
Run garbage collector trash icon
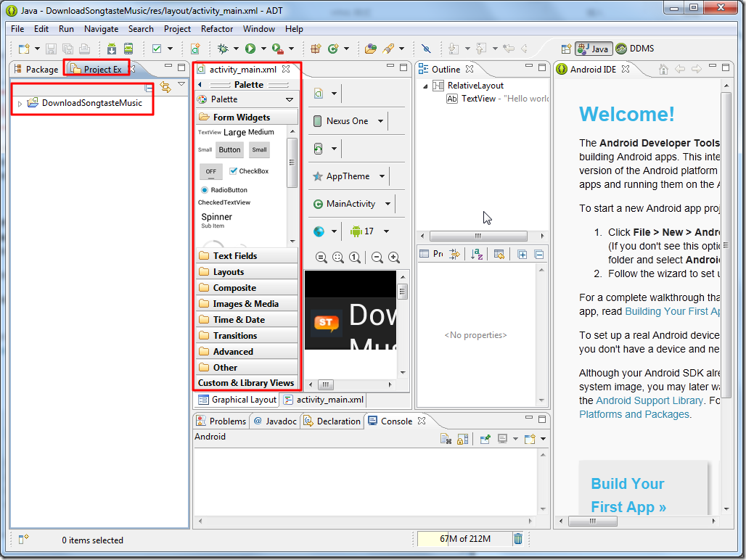[518, 539]
